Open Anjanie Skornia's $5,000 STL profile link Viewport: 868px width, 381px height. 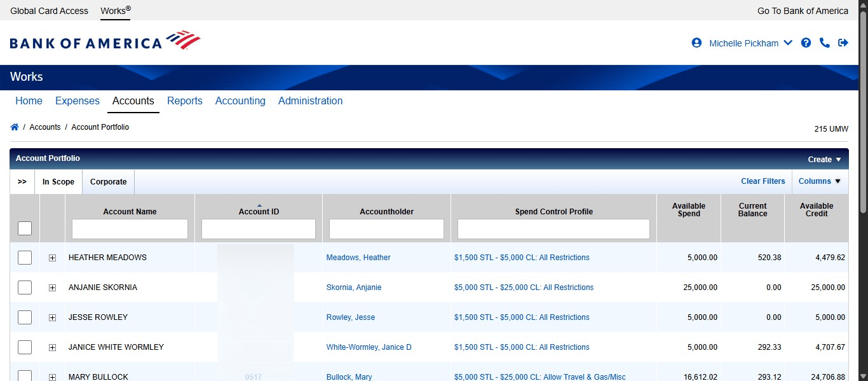pos(524,287)
